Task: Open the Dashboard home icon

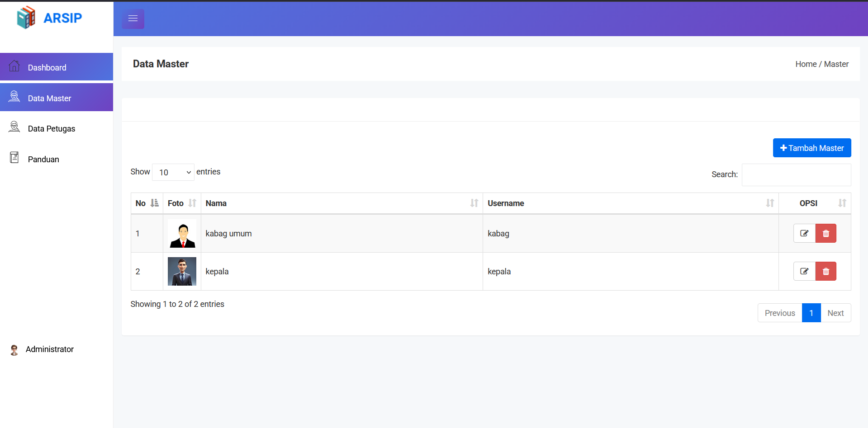Action: 14,66
